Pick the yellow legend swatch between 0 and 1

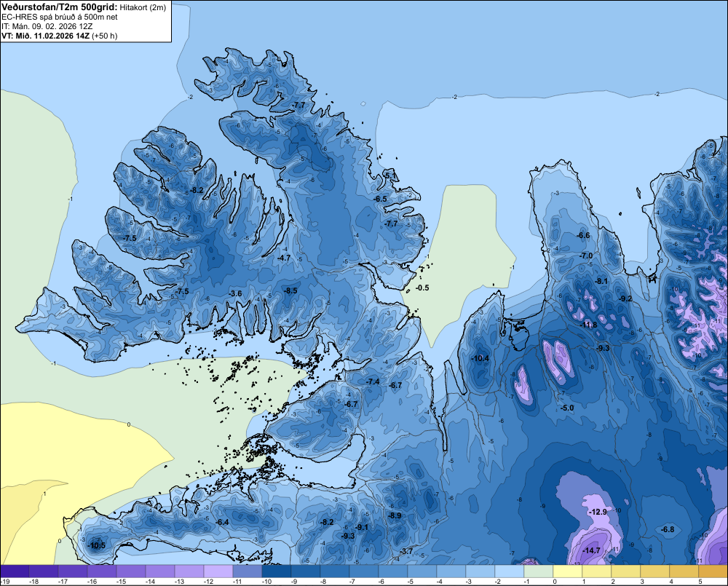click(x=567, y=571)
